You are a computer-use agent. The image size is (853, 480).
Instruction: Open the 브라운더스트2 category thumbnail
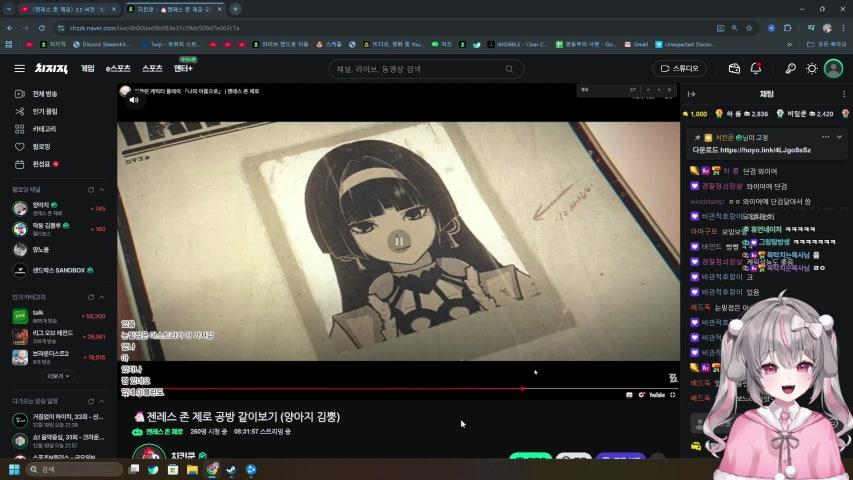pyautogui.click(x=20, y=357)
